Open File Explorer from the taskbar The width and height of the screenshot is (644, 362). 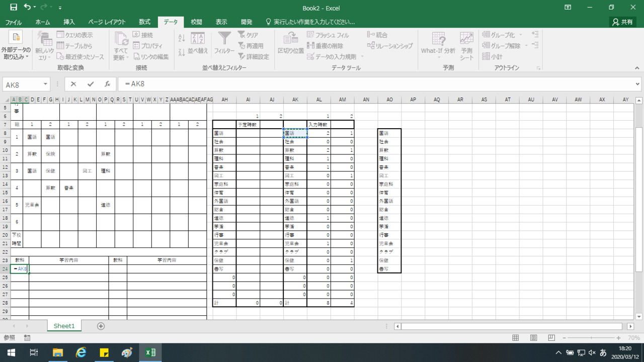click(57, 352)
